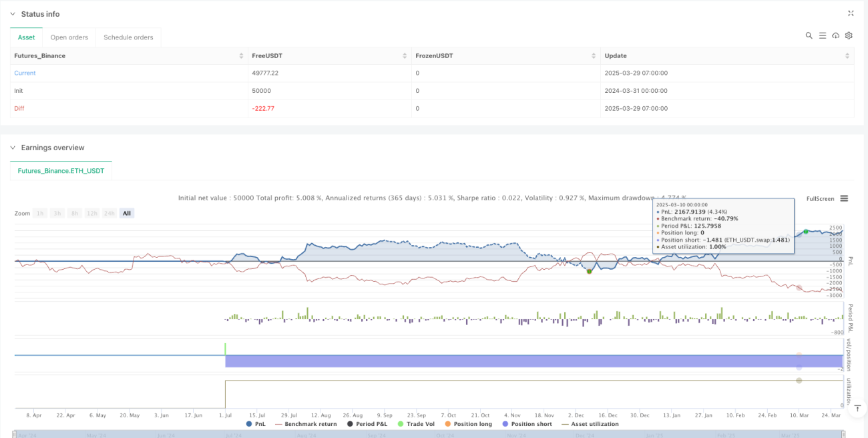Sort by the Futures_Binance column arrows
Viewport: 868px width, 438px height.
coord(241,56)
